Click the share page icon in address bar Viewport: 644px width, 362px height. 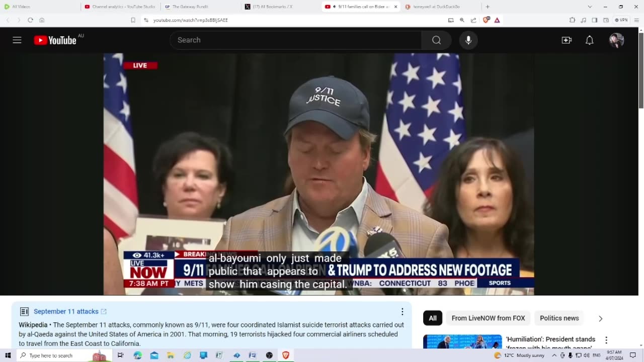[x=473, y=20]
